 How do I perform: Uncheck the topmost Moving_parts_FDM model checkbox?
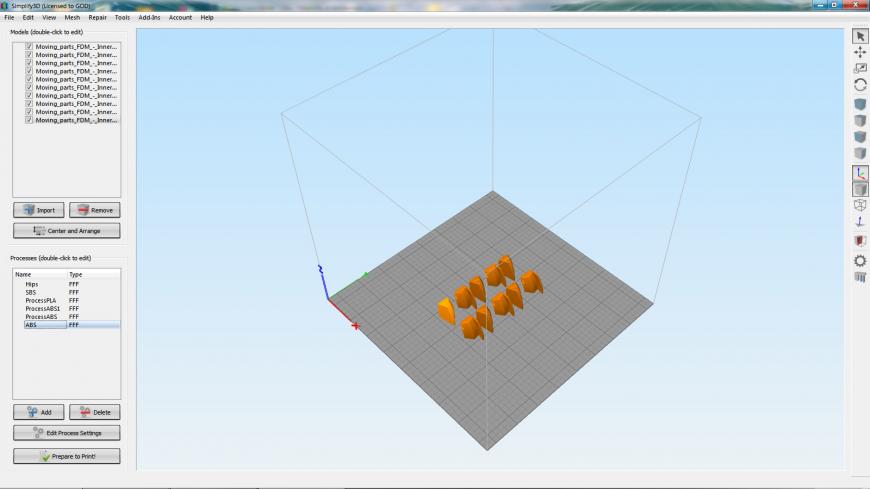tap(29, 47)
